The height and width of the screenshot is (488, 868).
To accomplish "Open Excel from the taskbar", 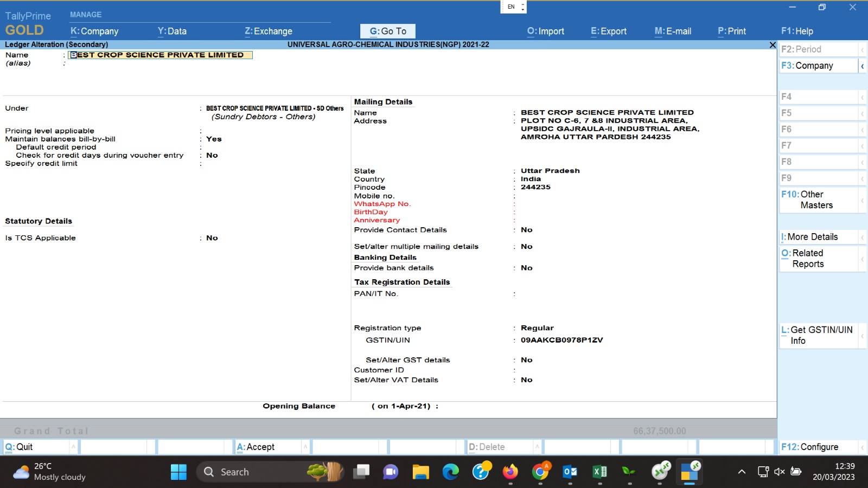I will (599, 472).
